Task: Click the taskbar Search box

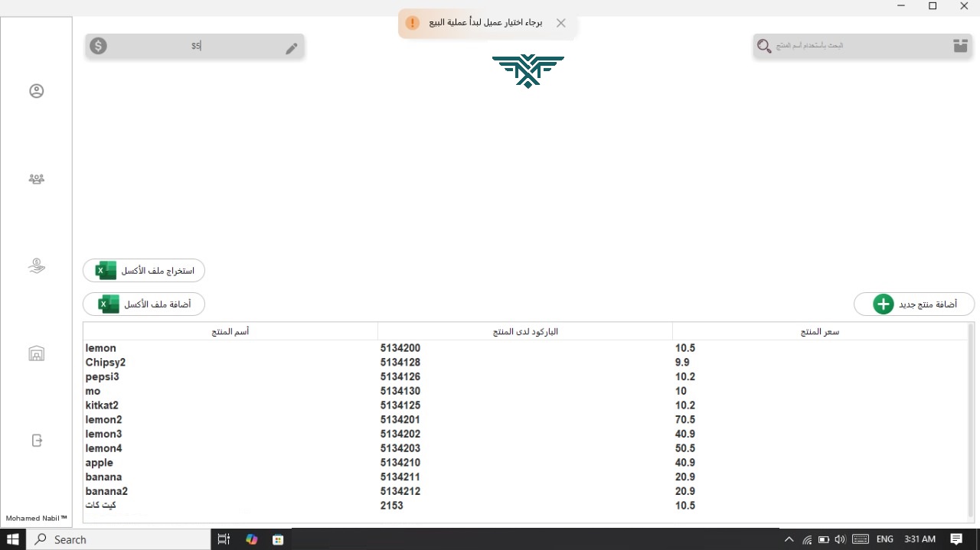Action: click(x=119, y=539)
